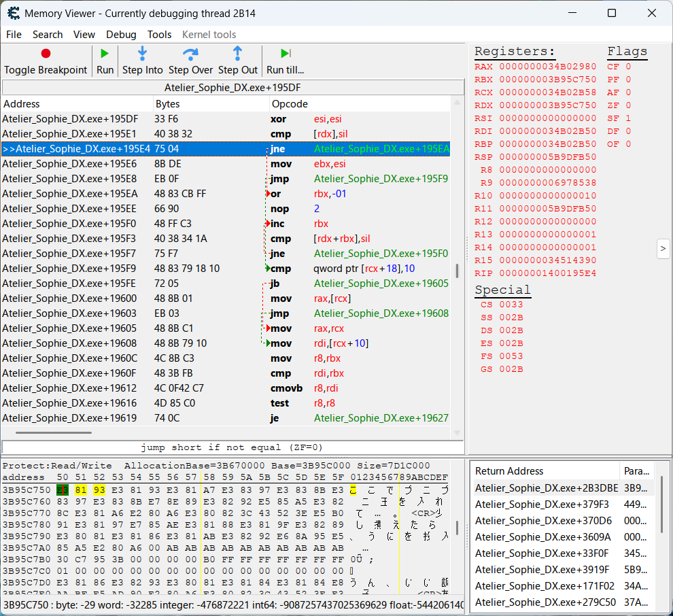Click the Opcode column header
This screenshot has width=673, height=616.
coord(290,104)
